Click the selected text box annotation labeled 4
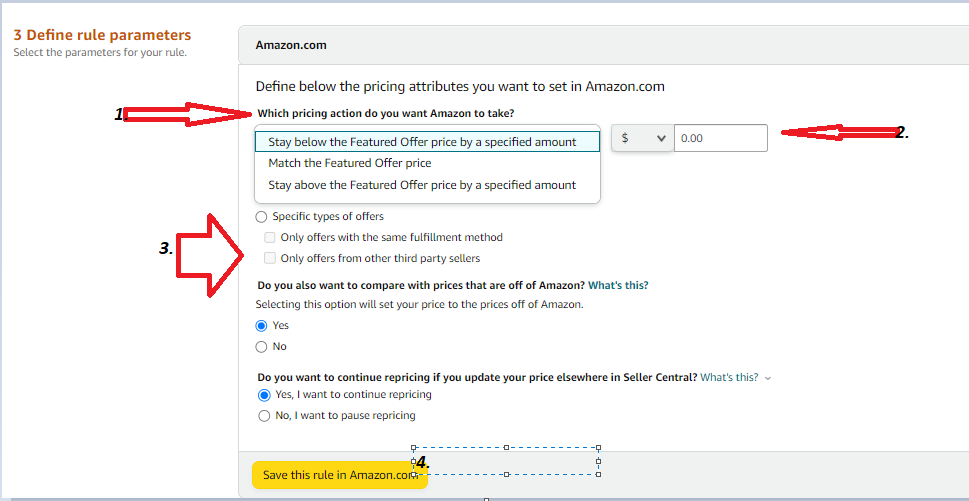 click(506, 460)
